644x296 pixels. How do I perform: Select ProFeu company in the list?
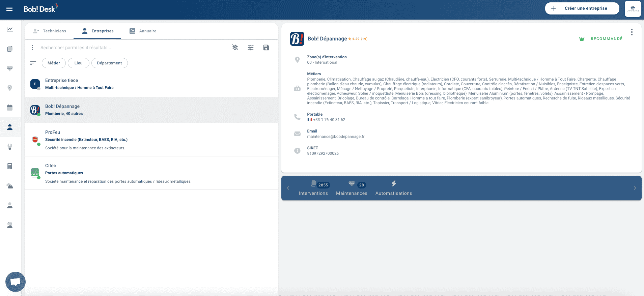pyautogui.click(x=151, y=140)
